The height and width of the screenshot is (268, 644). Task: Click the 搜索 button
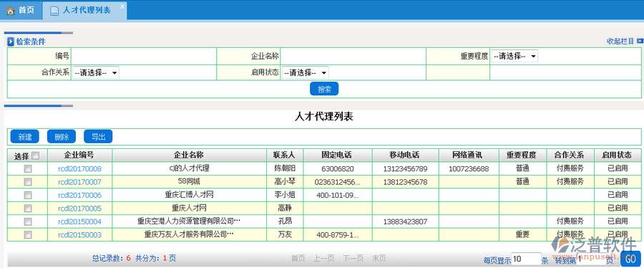[x=324, y=89]
